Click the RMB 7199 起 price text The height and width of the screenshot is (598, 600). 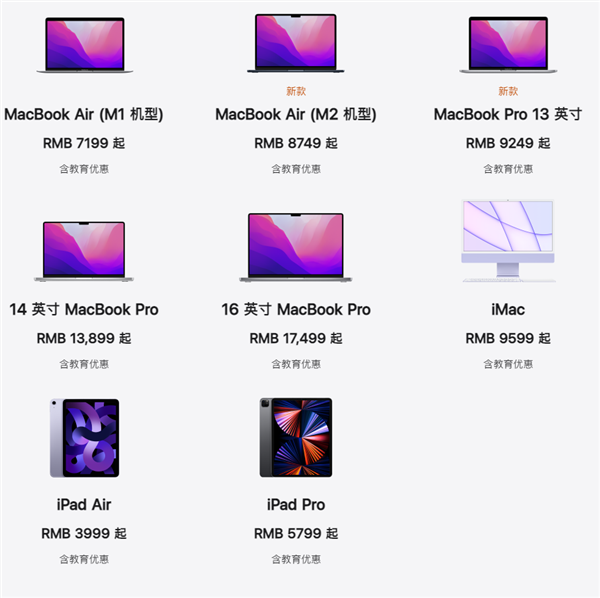[84, 143]
